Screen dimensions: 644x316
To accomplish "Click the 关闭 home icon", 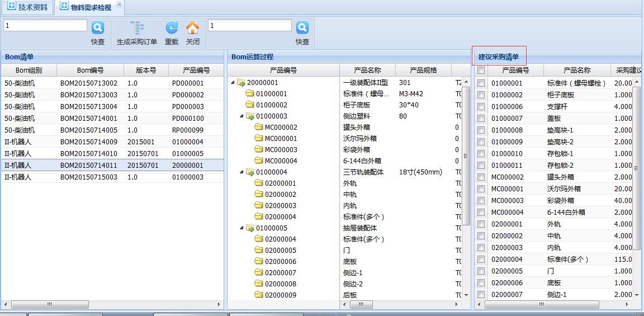I will 192,27.
